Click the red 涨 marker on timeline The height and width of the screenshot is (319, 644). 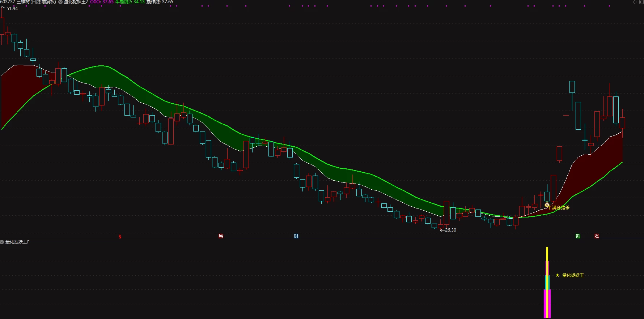coord(597,236)
